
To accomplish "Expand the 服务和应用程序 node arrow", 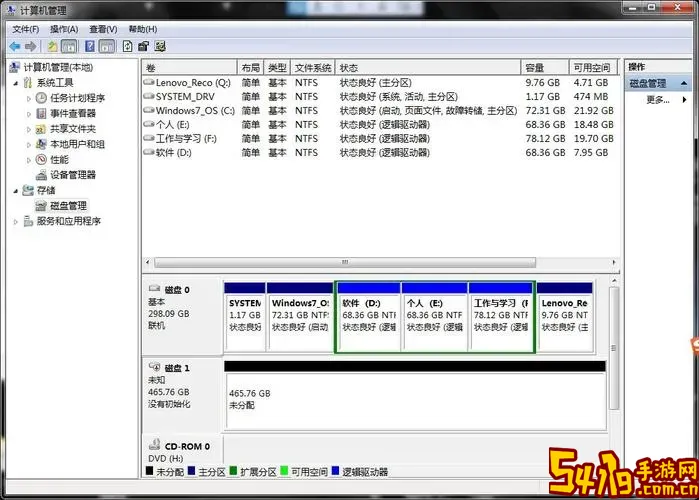I will coord(16,221).
